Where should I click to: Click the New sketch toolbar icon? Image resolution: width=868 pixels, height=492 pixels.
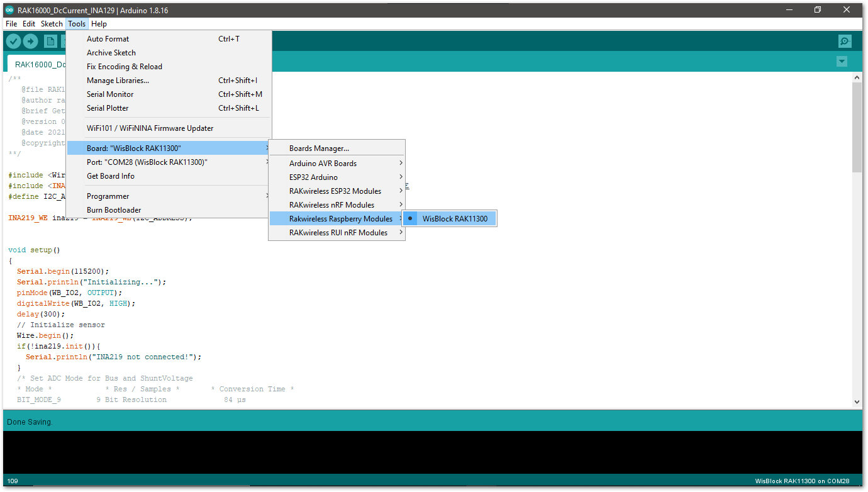pyautogui.click(x=50, y=42)
